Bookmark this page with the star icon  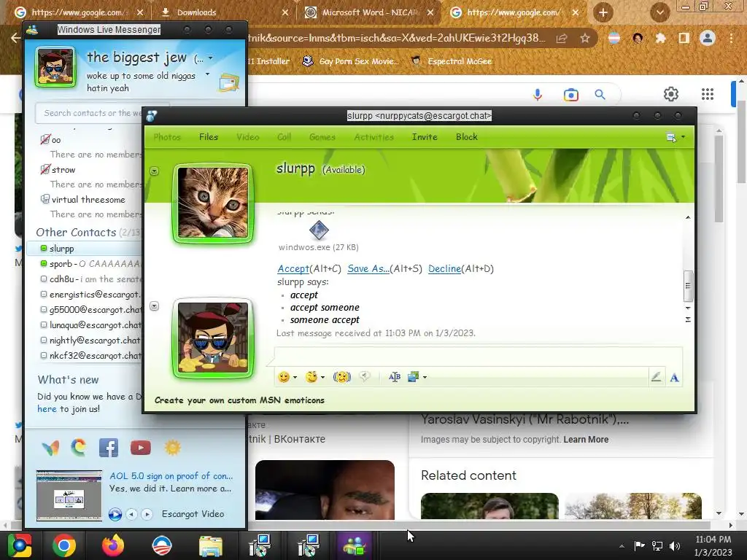(585, 38)
